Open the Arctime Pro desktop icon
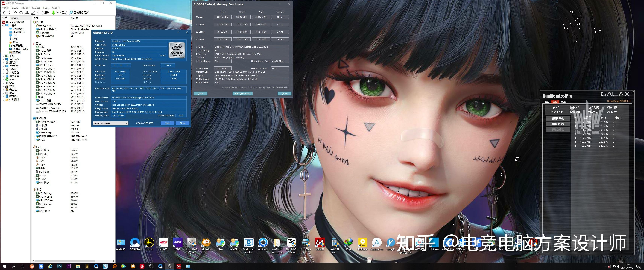Viewport: 644px width, 270px height. 377,244
